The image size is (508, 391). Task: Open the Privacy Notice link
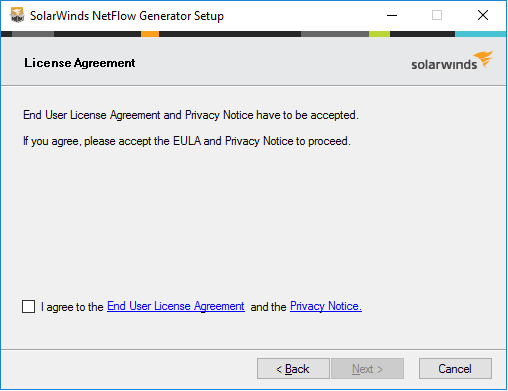326,306
